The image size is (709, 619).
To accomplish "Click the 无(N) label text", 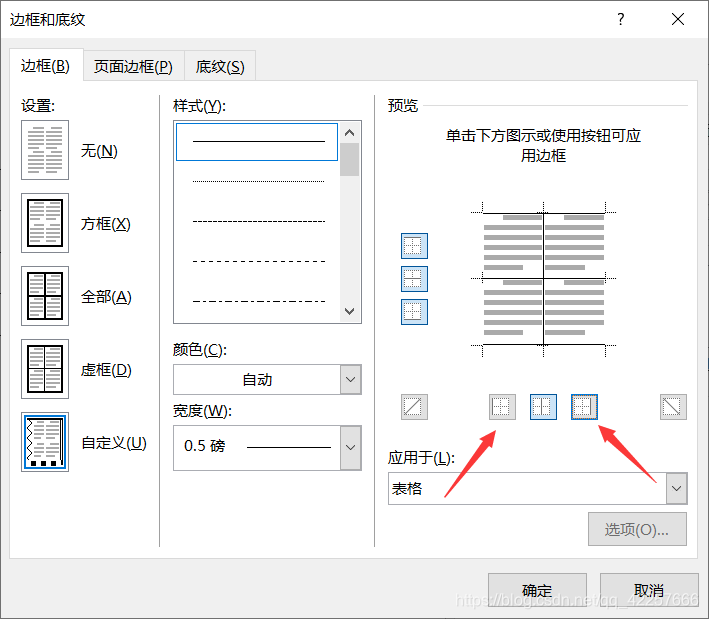I will (99, 151).
